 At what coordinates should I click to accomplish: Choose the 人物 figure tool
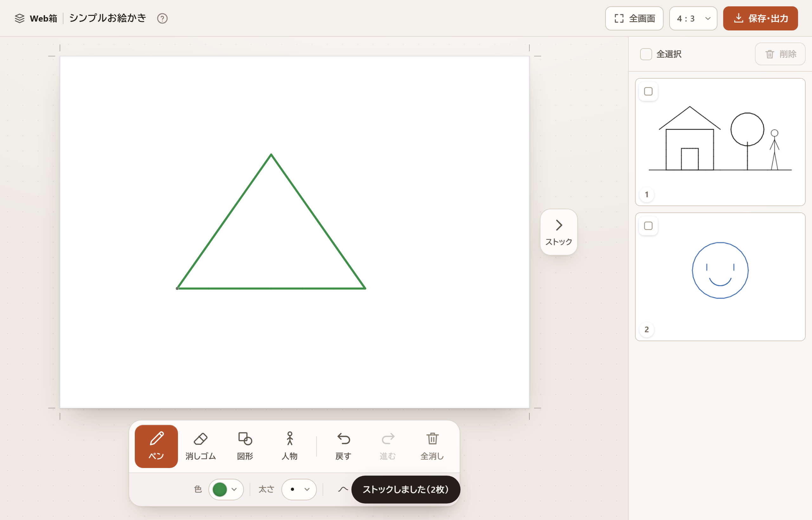[290, 446]
